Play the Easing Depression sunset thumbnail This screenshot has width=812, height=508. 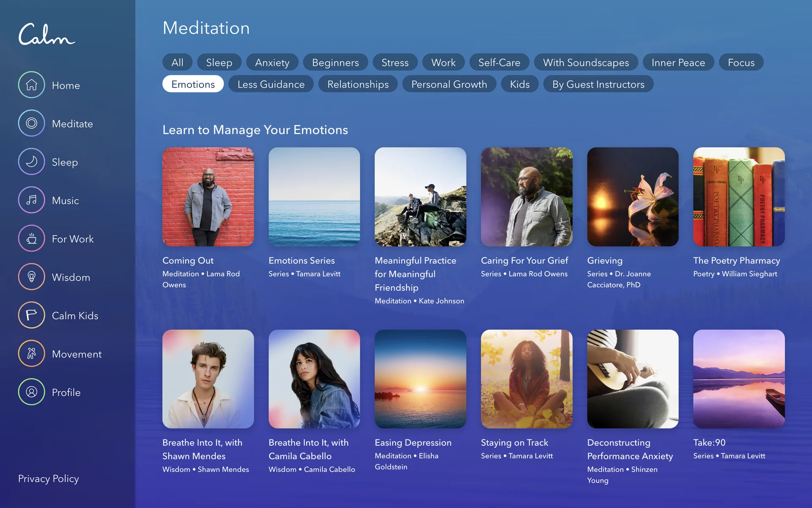click(420, 379)
